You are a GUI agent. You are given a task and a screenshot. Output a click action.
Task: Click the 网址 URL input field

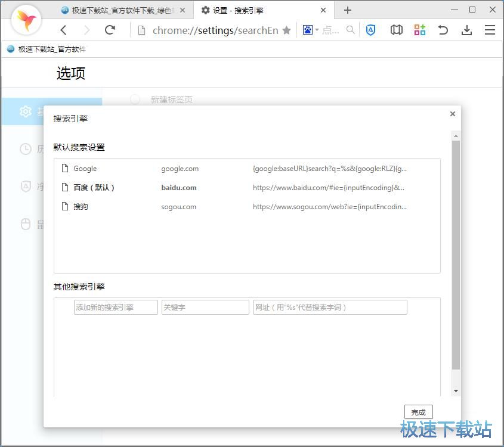point(330,308)
